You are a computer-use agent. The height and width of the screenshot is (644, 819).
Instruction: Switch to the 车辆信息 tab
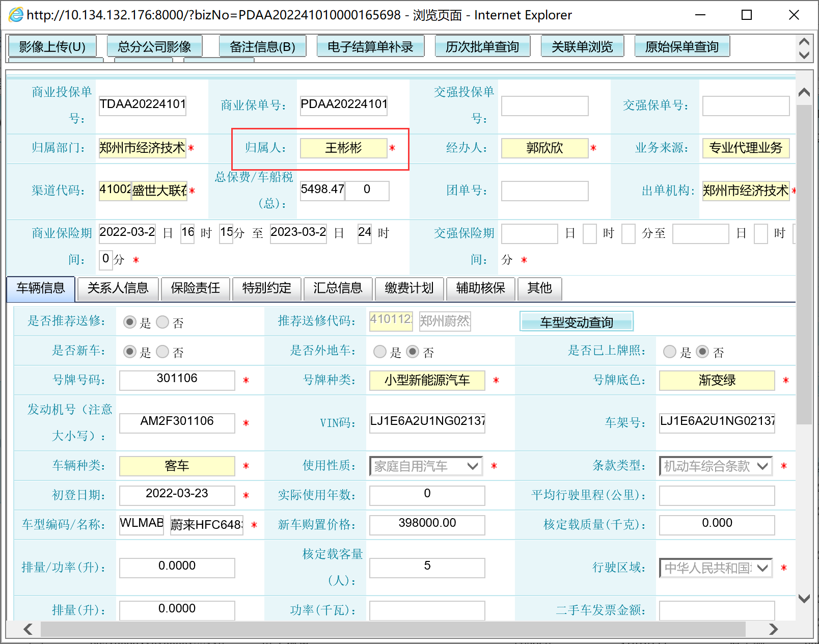(x=41, y=288)
